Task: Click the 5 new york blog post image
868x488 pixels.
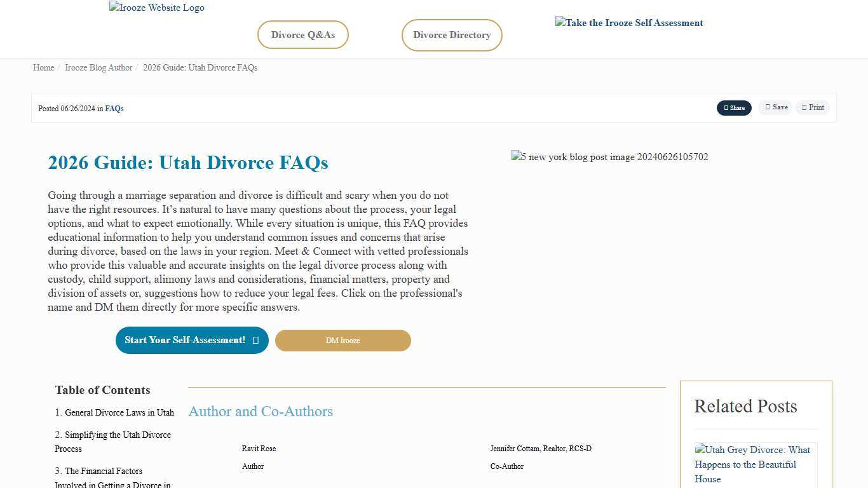Action: (x=609, y=157)
